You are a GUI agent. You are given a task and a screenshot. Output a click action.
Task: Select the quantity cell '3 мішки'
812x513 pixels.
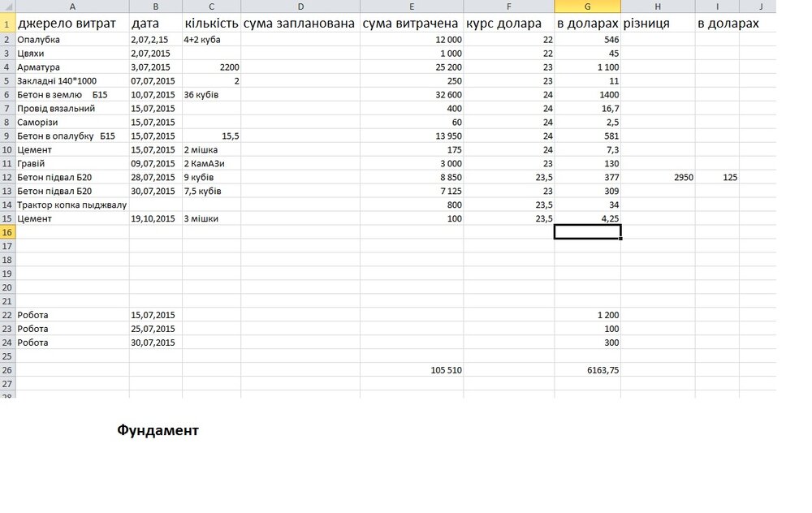[x=211, y=218]
